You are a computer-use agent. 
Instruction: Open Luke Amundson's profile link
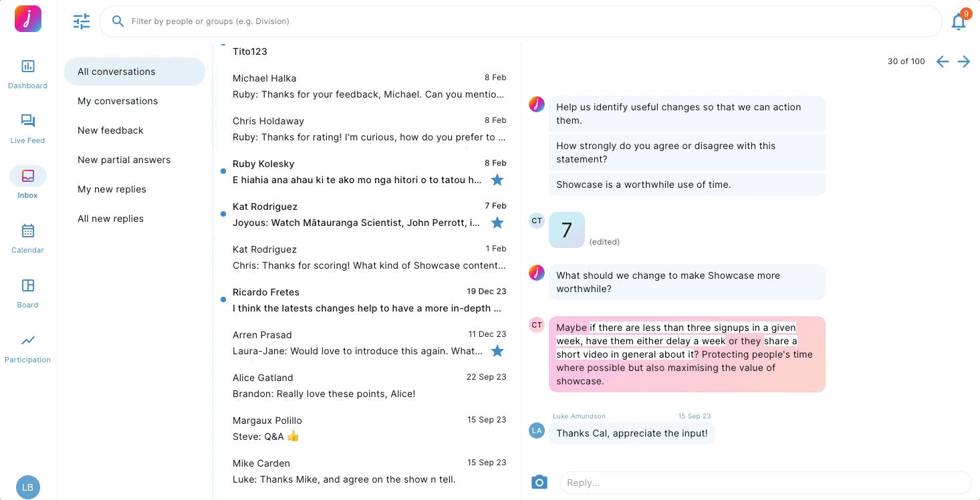point(579,416)
